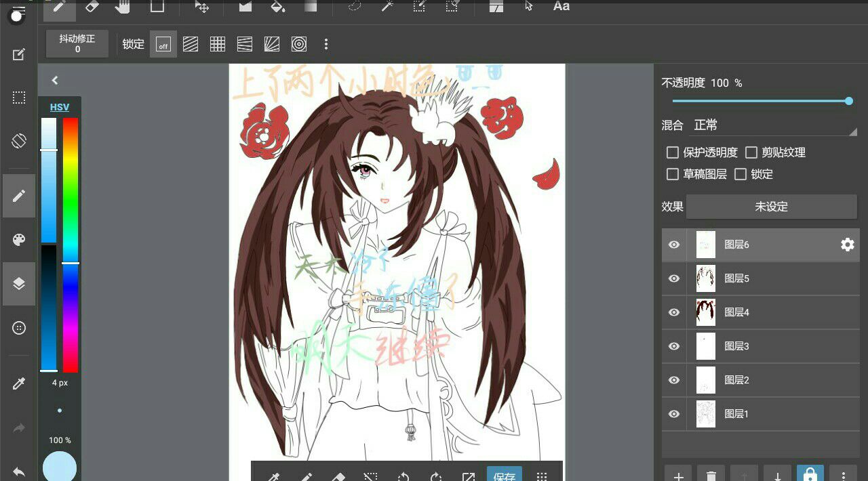Open the 未设定 effect button
Viewport: 868px width, 481px height.
pyautogui.click(x=771, y=207)
